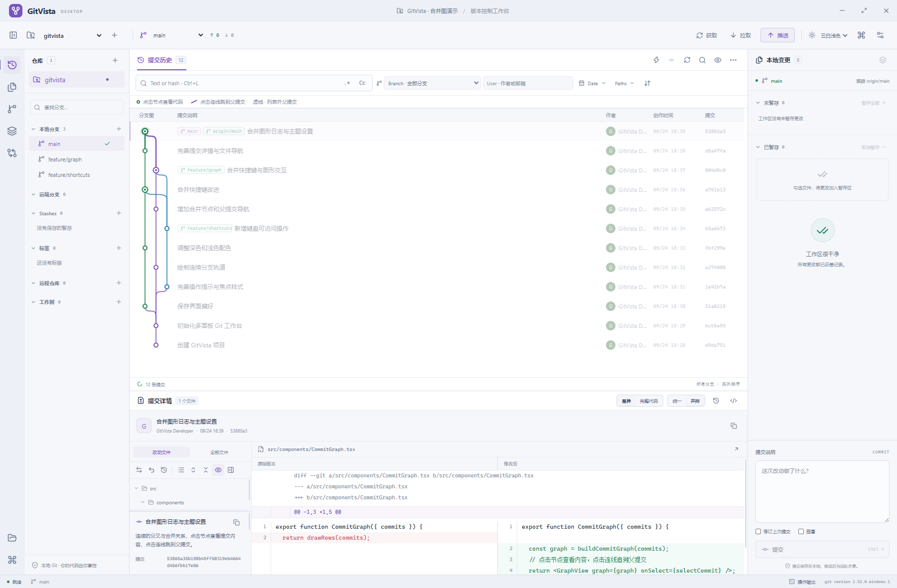Open search in commit history toolbar
This screenshot has height=588, width=897.
click(702, 60)
